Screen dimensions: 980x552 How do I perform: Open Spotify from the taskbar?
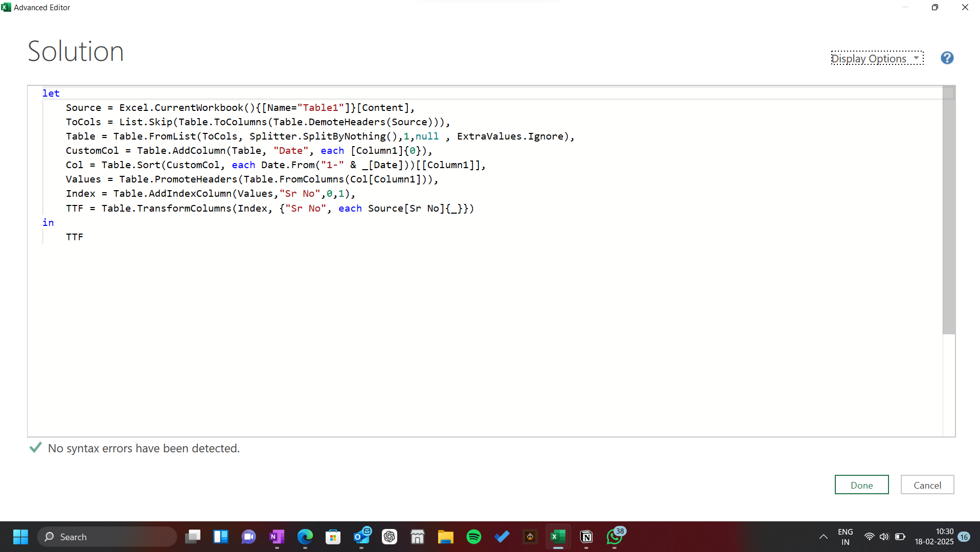click(x=474, y=537)
